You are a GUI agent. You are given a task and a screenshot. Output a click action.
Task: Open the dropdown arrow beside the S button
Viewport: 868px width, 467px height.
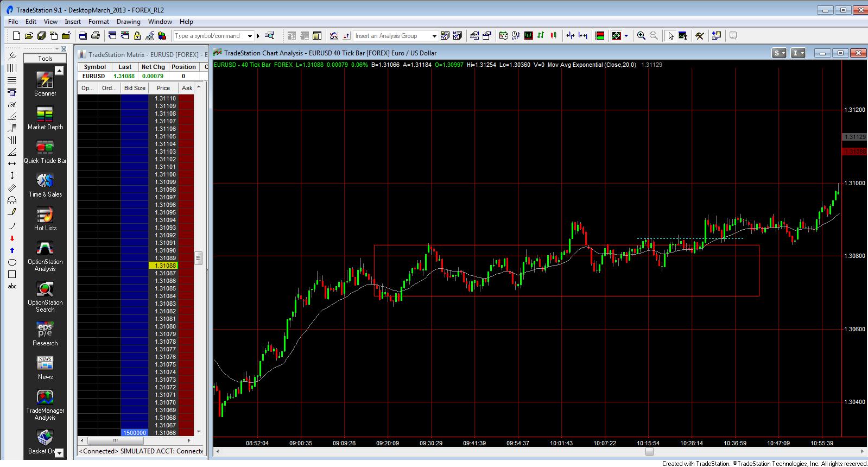[784, 53]
